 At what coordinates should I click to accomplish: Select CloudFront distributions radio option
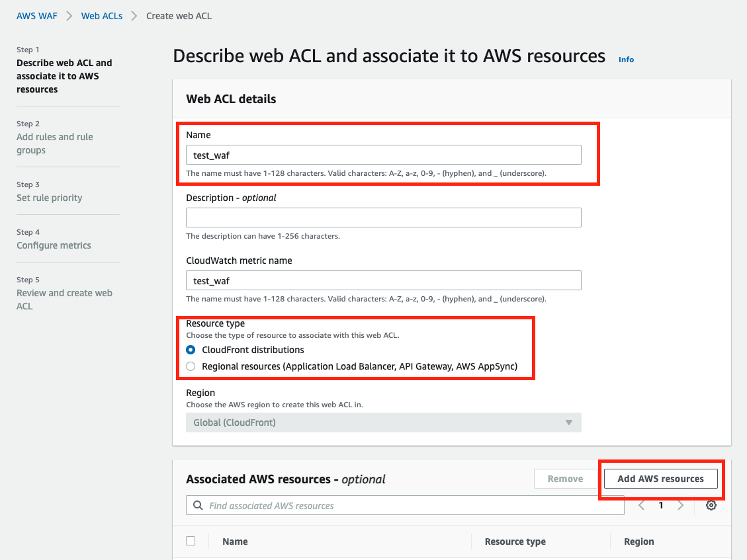point(191,350)
